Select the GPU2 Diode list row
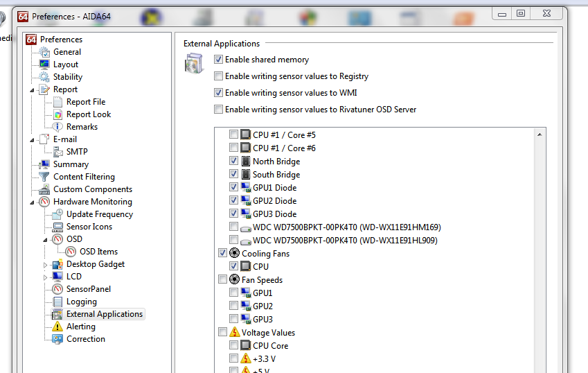 tap(274, 201)
